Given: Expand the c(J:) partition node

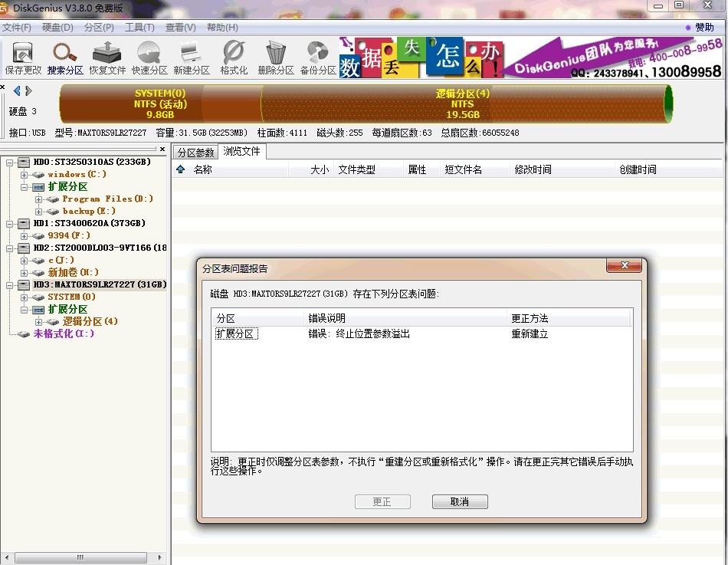Looking at the screenshot, I should click(25, 261).
